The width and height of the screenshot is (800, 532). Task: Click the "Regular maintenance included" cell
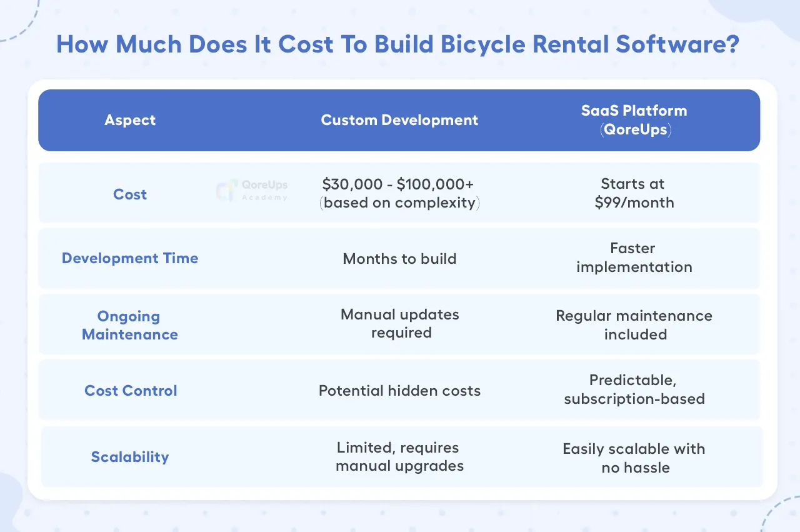634,325
